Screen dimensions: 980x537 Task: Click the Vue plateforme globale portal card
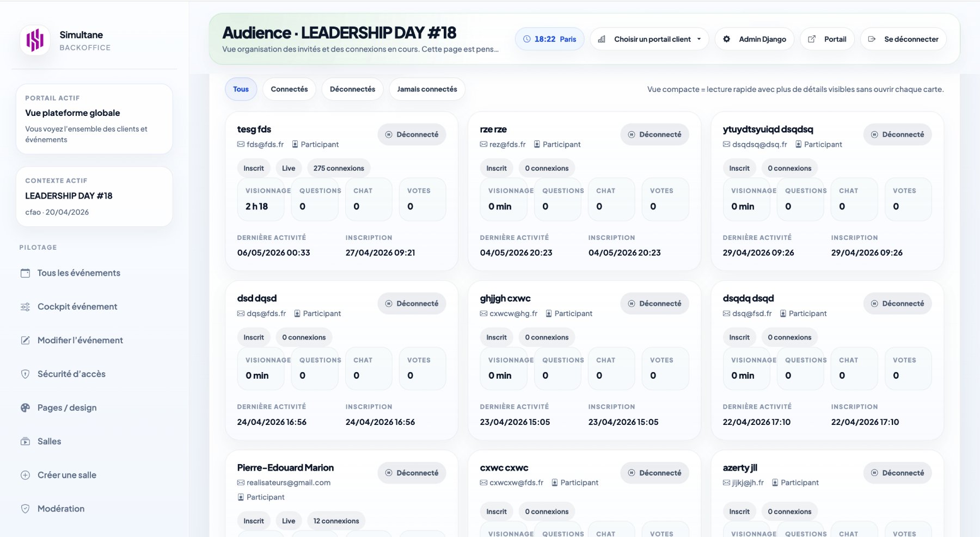(x=94, y=119)
